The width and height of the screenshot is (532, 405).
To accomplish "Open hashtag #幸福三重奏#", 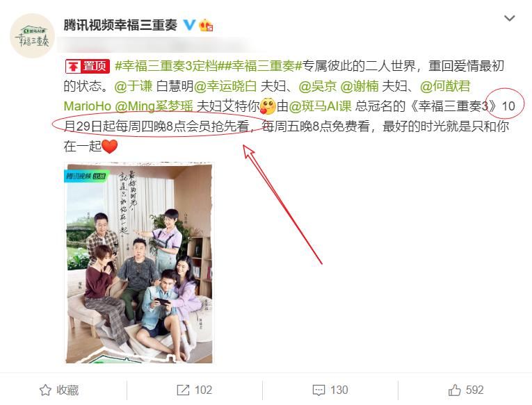I will coord(261,66).
